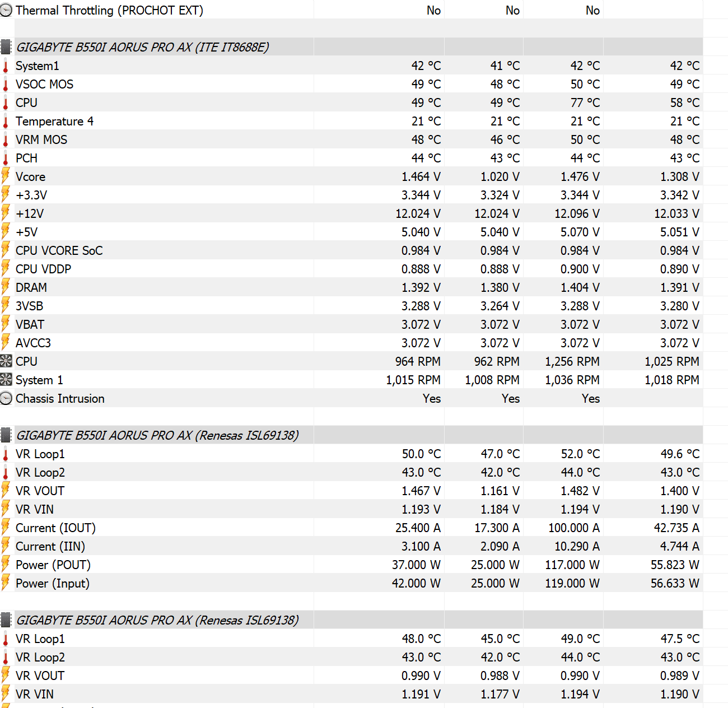Select the +5V maximum value 5.070 V
The height and width of the screenshot is (708, 728).
[580, 232]
